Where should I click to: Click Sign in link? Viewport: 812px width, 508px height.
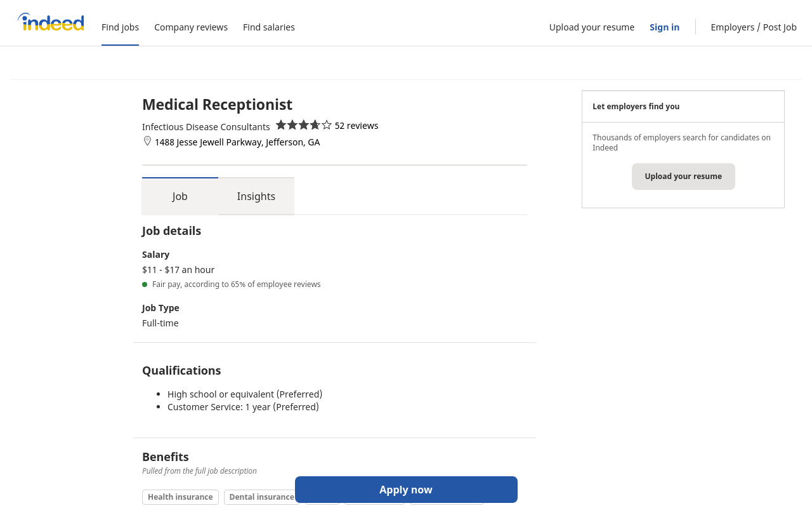(664, 27)
